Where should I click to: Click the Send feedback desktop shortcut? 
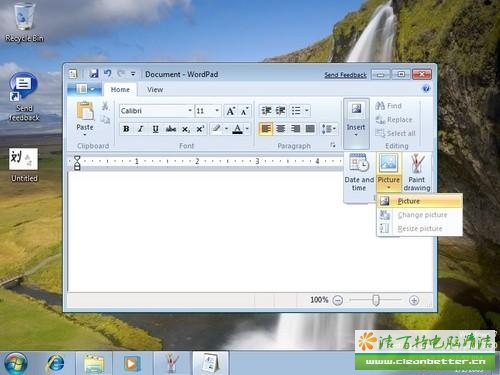pyautogui.click(x=24, y=97)
